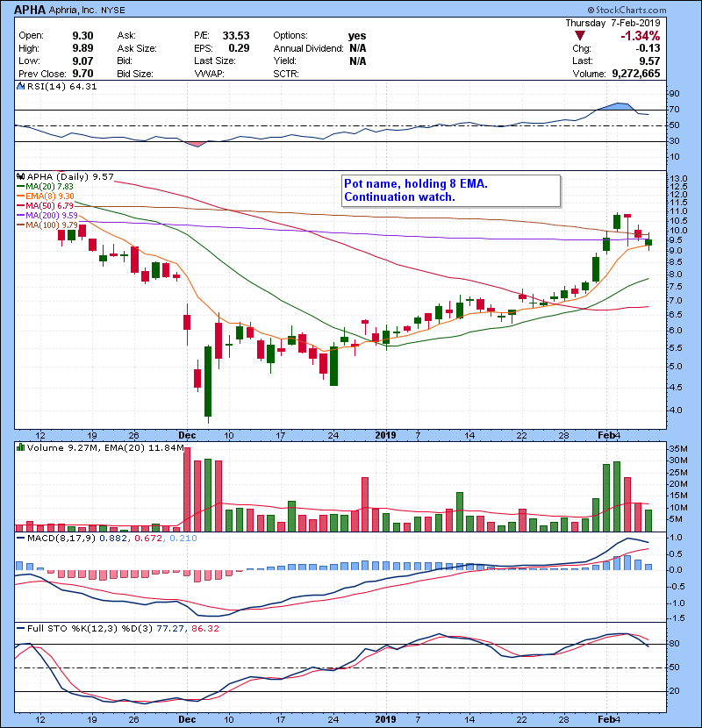Click the StockCharts.com credit link

(x=627, y=10)
